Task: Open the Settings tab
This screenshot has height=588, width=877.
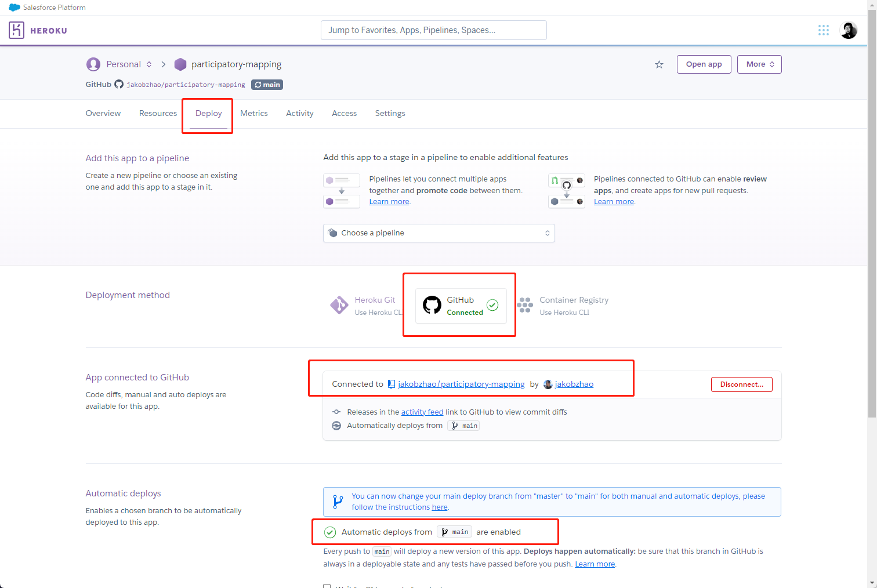Action: [390, 113]
